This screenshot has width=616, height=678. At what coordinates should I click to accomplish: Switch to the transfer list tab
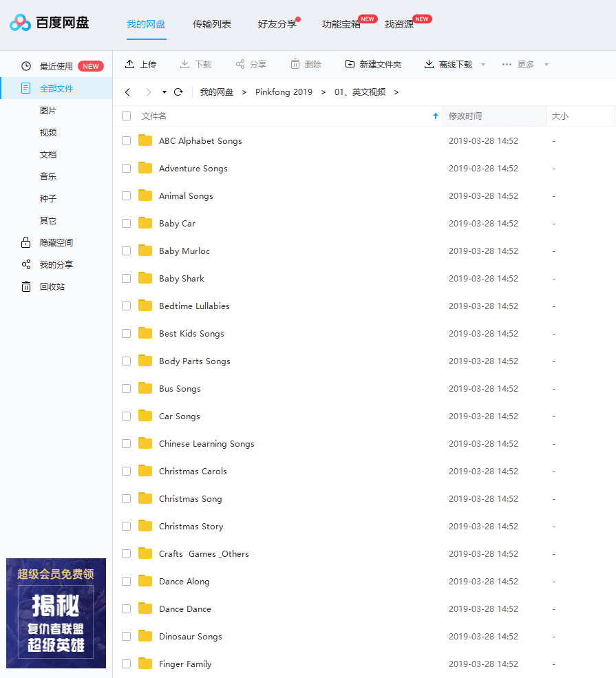pos(212,24)
